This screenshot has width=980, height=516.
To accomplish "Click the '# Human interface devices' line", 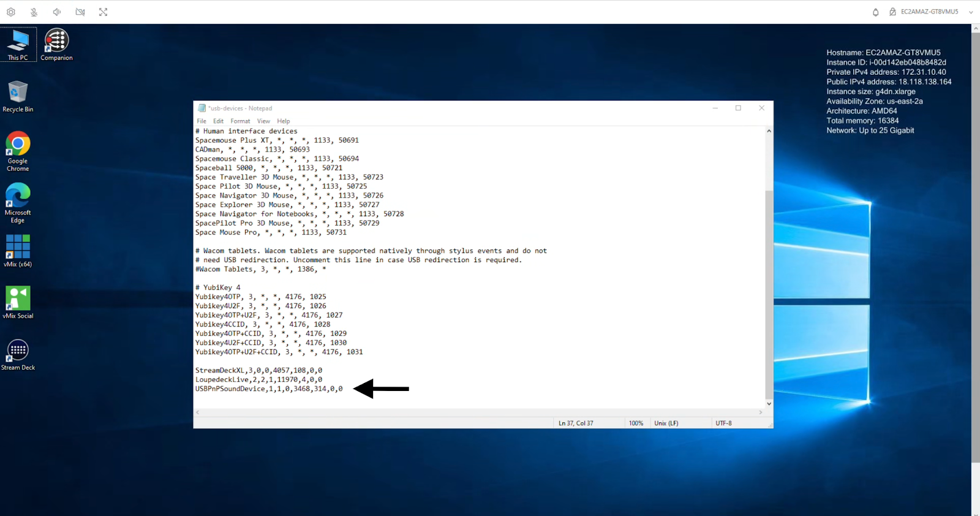I will [x=246, y=131].
